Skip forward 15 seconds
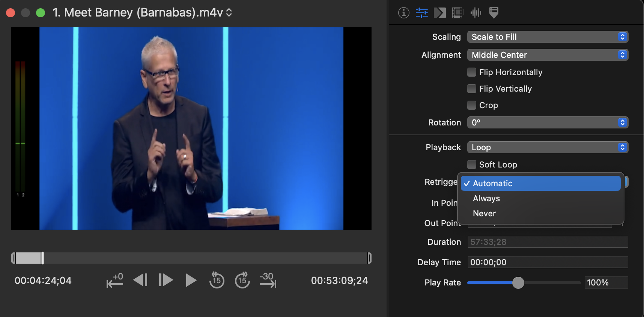 pyautogui.click(x=242, y=280)
